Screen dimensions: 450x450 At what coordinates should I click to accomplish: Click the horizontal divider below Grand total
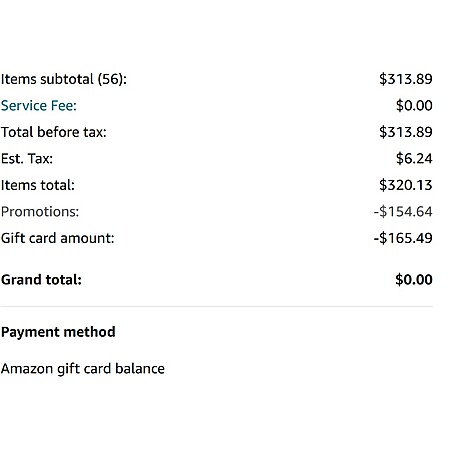pos(217,306)
